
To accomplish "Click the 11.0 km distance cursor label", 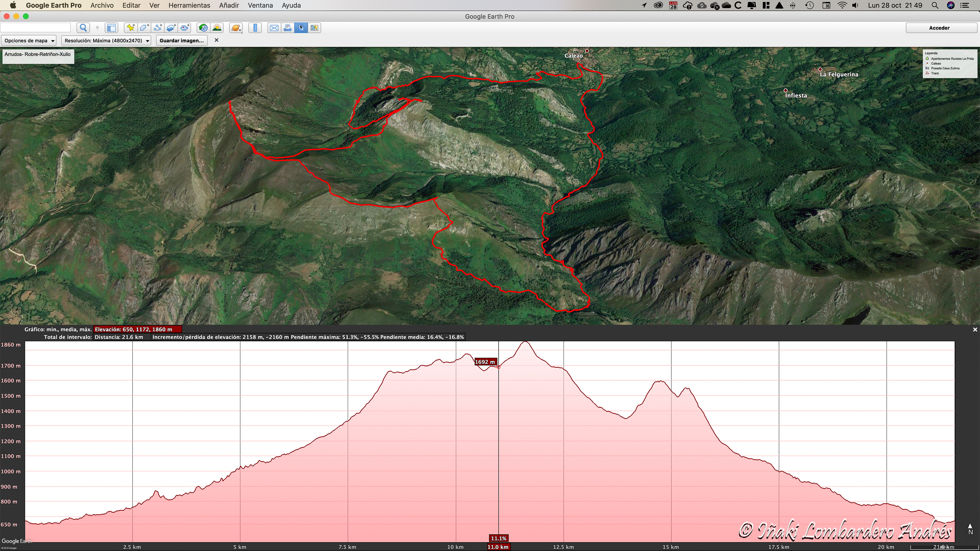I will pos(498,547).
